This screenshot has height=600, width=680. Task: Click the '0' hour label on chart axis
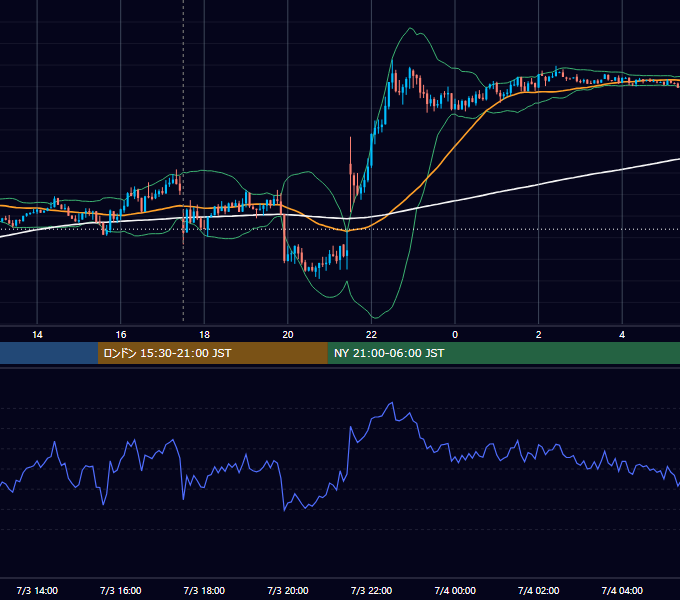click(455, 335)
